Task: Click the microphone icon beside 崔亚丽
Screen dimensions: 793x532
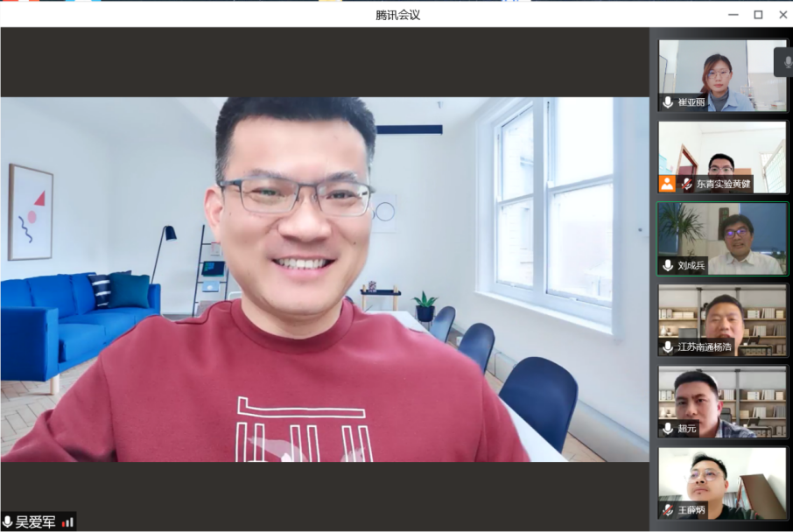Action: click(x=668, y=102)
